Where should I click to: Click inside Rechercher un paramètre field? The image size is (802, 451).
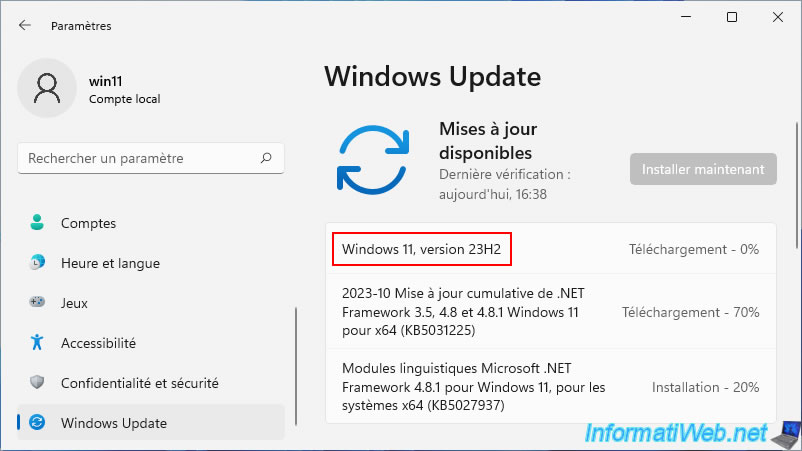click(140, 158)
